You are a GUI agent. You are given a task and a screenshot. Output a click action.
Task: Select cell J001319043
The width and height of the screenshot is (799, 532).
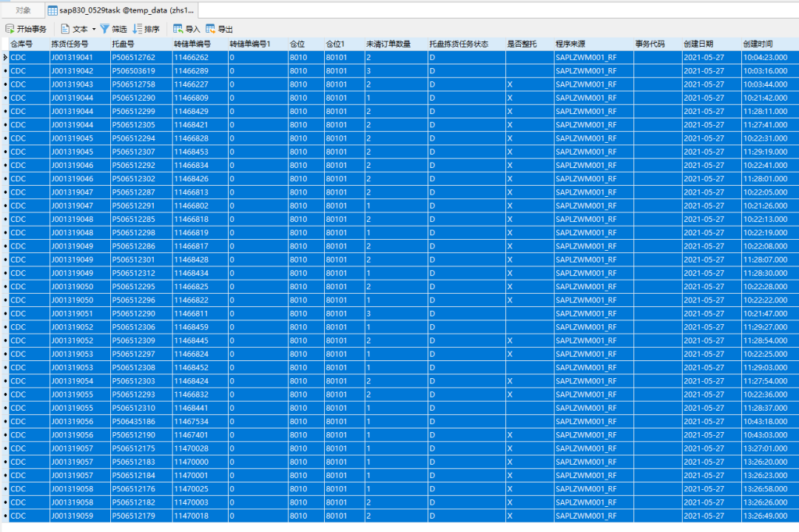[79, 84]
